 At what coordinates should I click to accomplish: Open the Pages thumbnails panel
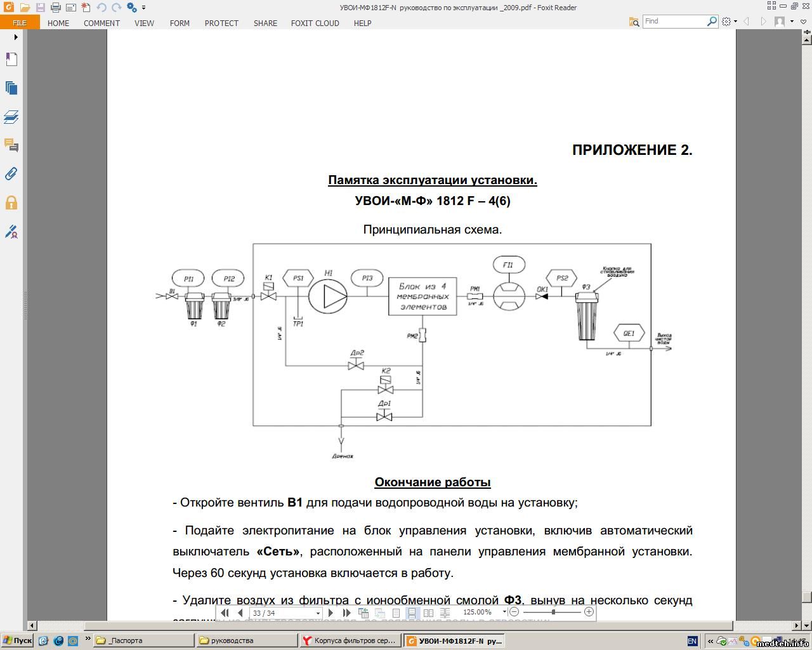[11, 88]
